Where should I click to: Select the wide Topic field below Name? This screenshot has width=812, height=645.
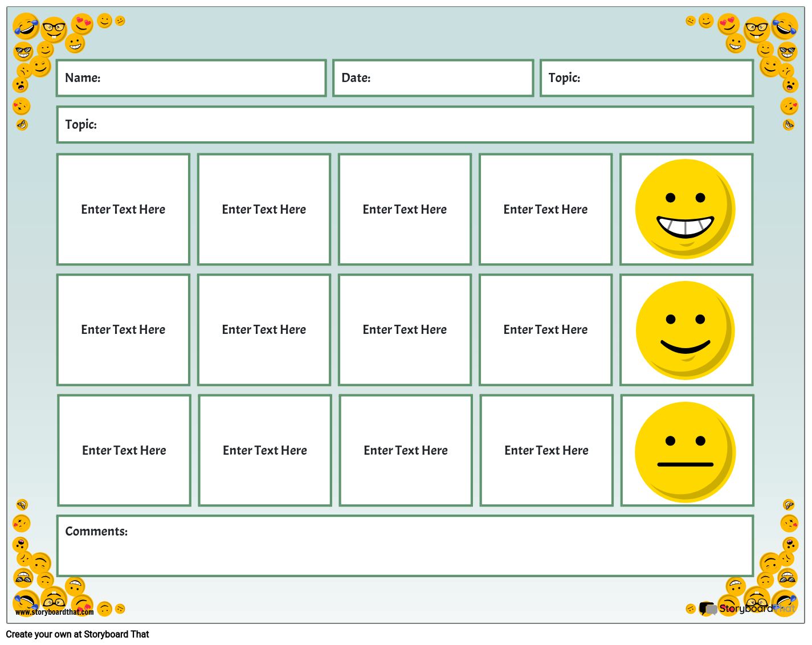point(405,125)
